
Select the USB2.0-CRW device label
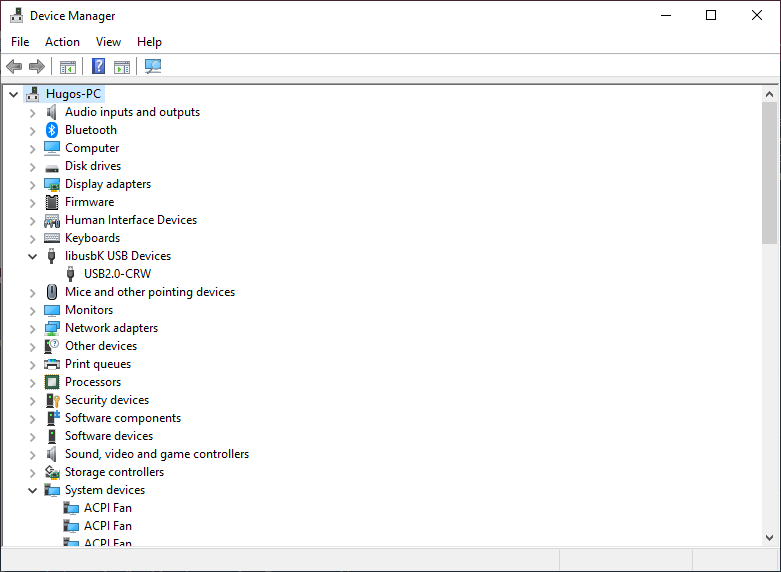point(118,274)
